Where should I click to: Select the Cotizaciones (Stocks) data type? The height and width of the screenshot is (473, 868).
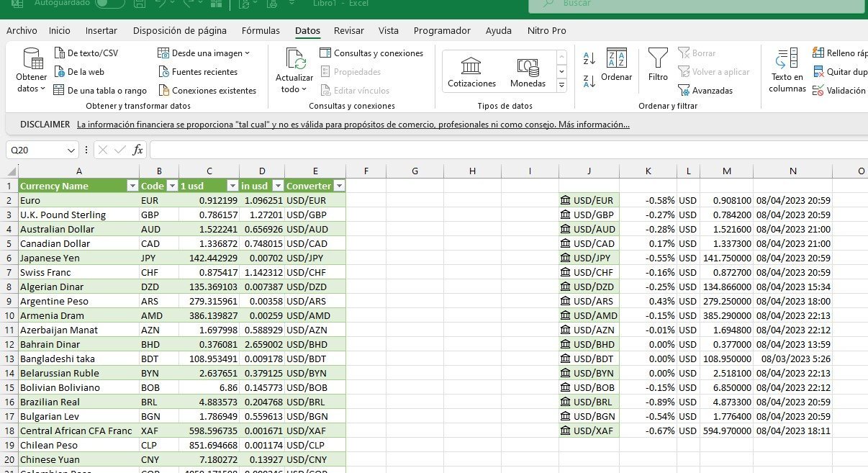point(471,70)
